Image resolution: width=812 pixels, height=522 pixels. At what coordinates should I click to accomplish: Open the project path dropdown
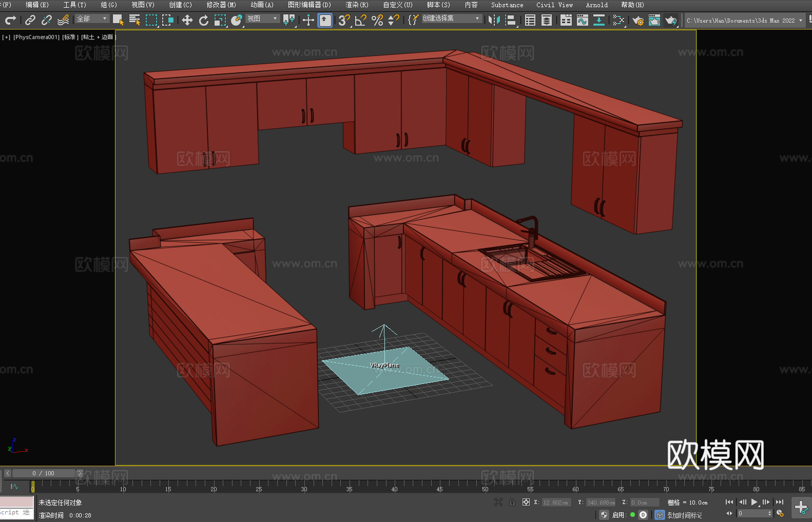coord(745,21)
